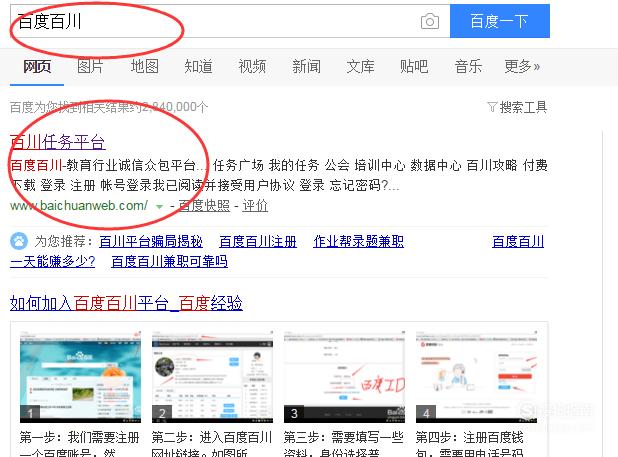Switch to the 贴吧 tab
Screen dimensions: 618x457
414,67
